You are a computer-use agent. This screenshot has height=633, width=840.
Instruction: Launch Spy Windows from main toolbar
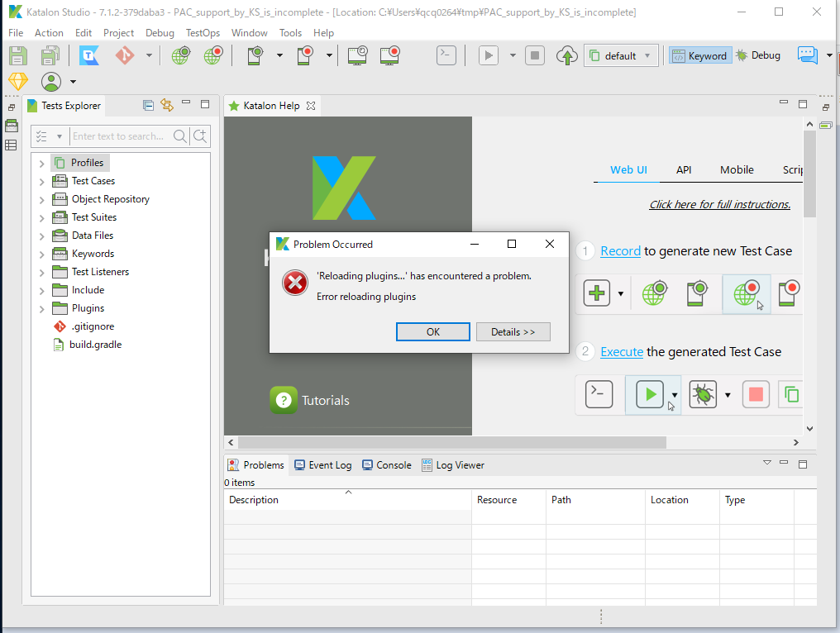(x=357, y=55)
